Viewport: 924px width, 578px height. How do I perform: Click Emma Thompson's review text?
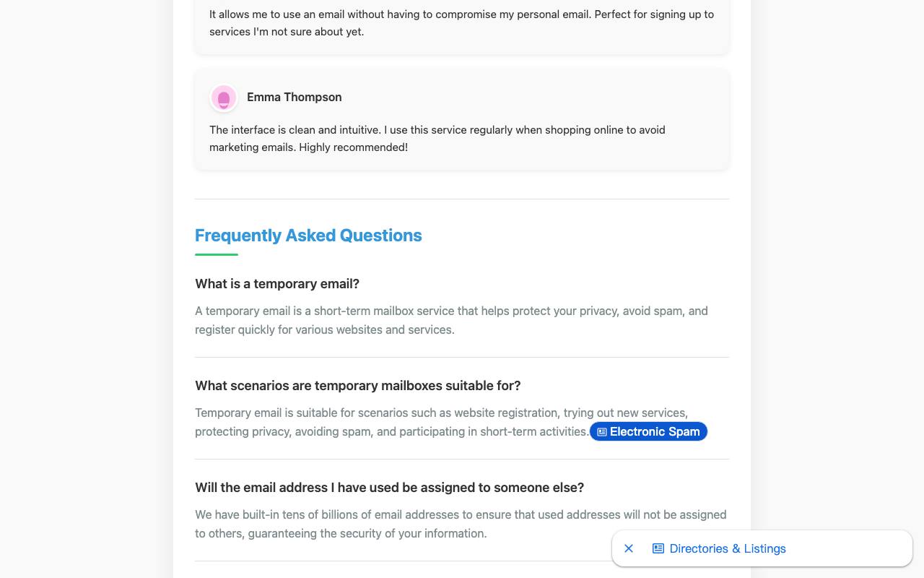tap(437, 139)
